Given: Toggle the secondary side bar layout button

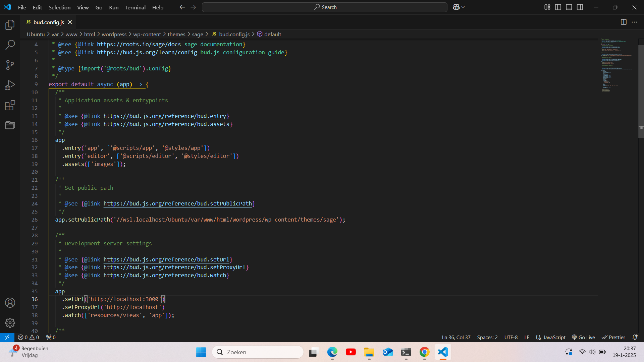Looking at the screenshot, I should click(x=580, y=7).
